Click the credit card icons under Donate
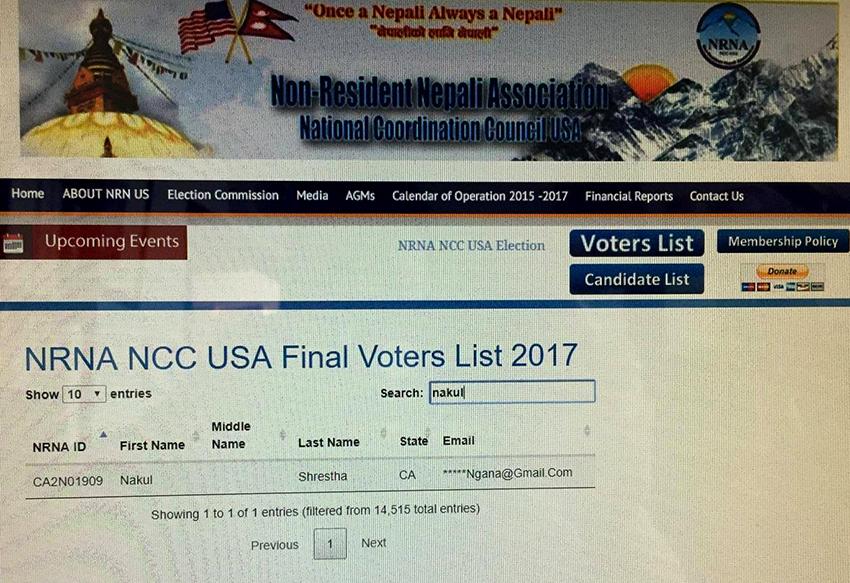 [x=782, y=286]
